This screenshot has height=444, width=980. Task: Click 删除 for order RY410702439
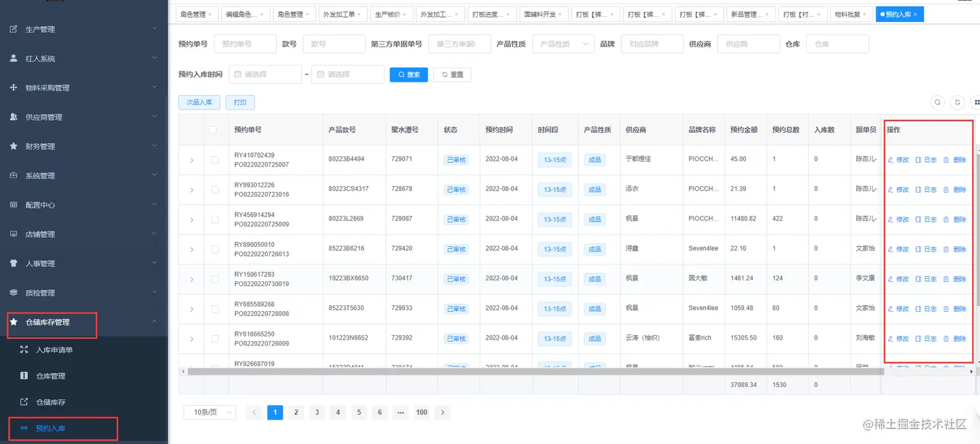tap(955, 160)
